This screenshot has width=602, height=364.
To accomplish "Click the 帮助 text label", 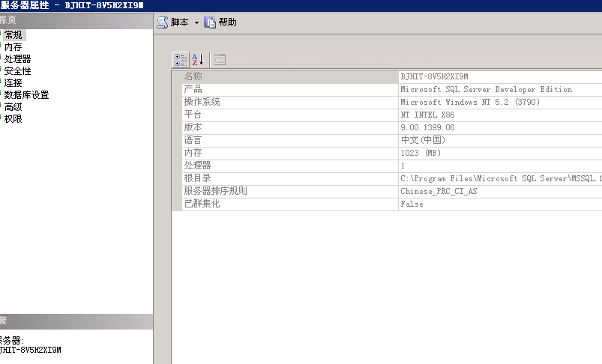I will coord(227,22).
